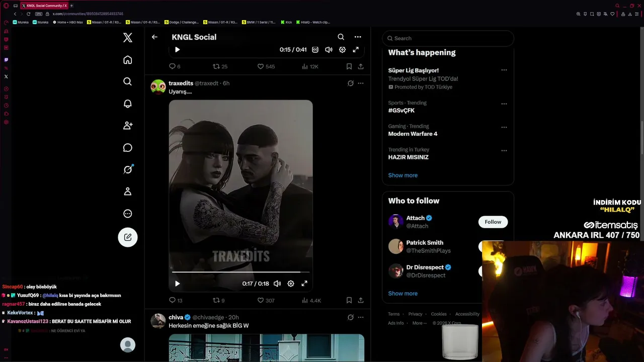Like the traxedits post with 307 likes
This screenshot has width=644, height=362.
(x=266, y=300)
